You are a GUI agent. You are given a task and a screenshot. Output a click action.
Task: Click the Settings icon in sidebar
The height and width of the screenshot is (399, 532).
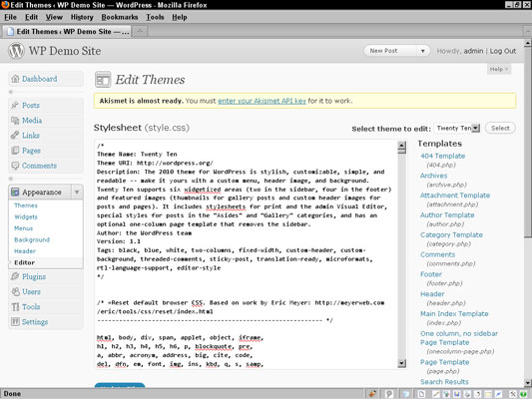point(15,322)
